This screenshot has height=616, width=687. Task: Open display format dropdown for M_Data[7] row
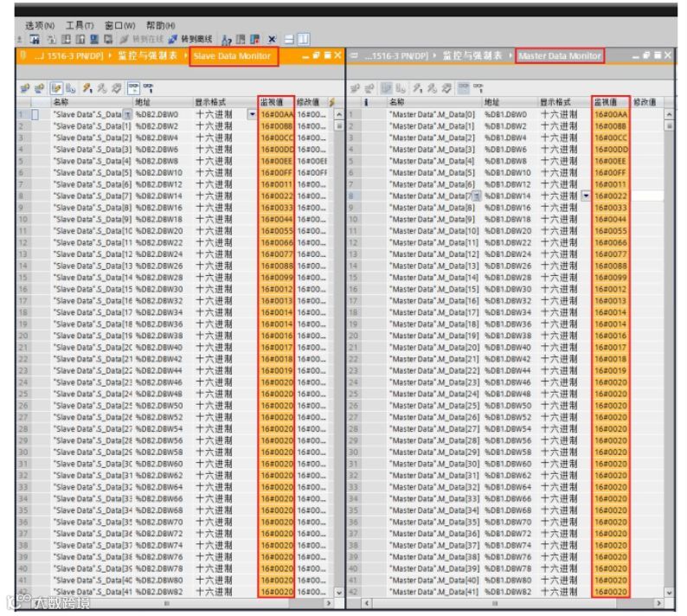[586, 196]
